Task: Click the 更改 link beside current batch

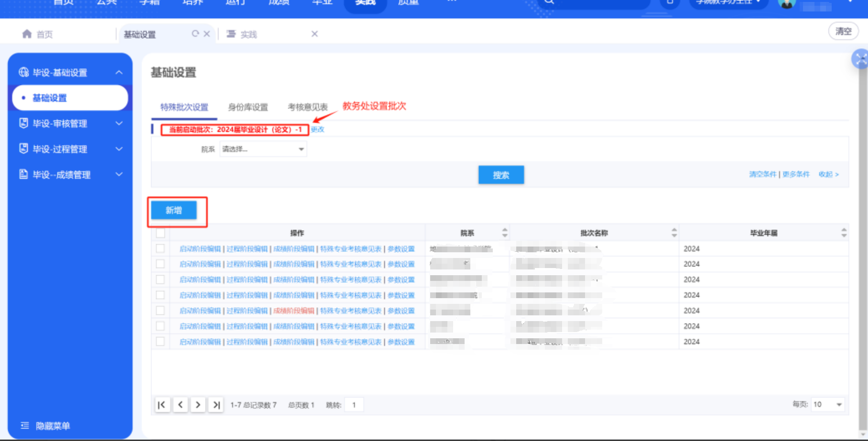Action: [318, 129]
